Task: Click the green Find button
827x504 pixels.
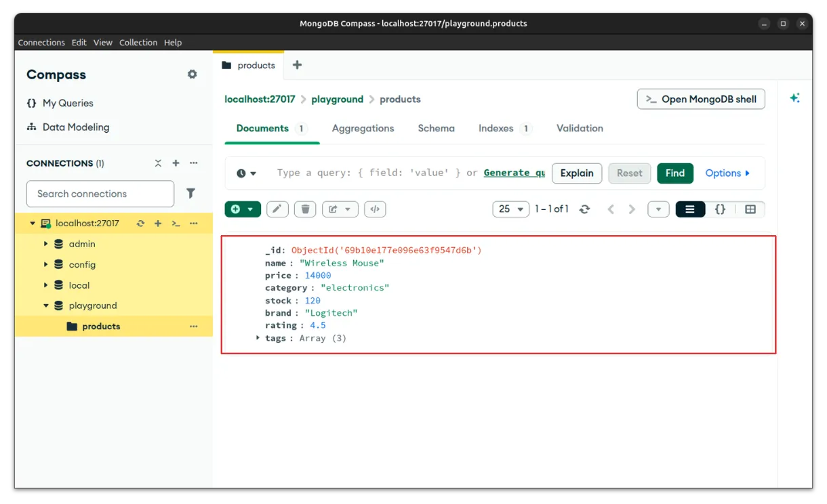Action: coord(674,173)
